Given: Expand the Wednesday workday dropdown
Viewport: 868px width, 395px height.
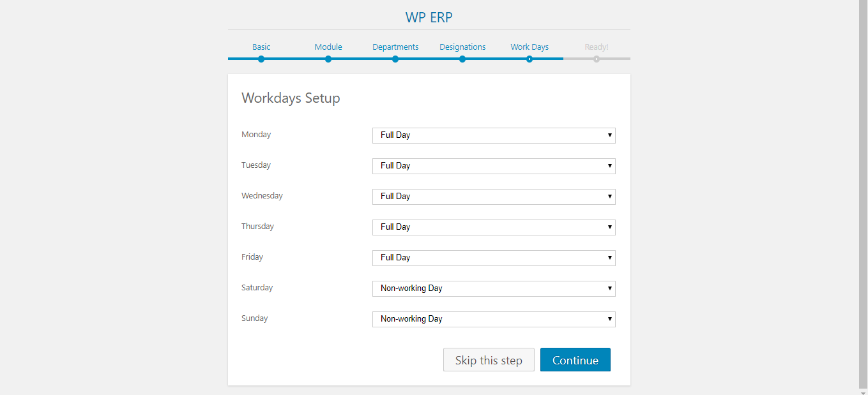Looking at the screenshot, I should point(494,197).
